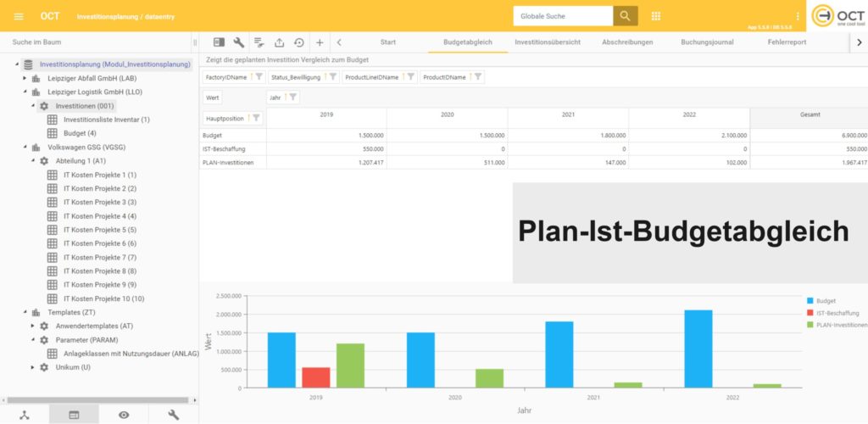The height and width of the screenshot is (424, 868).
Task: Toggle IST-Beschaffung series in chart legend
Action: tap(833, 313)
